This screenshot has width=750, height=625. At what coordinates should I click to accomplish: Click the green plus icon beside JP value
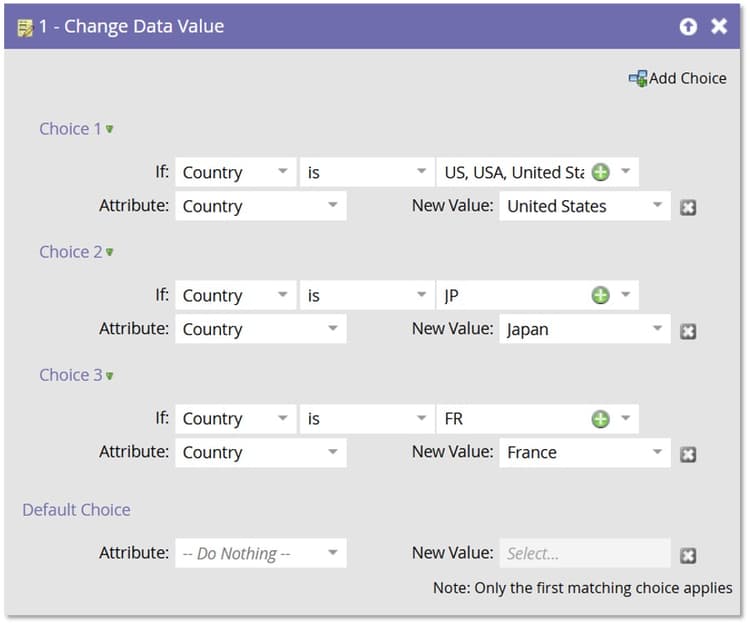pyautogui.click(x=600, y=295)
